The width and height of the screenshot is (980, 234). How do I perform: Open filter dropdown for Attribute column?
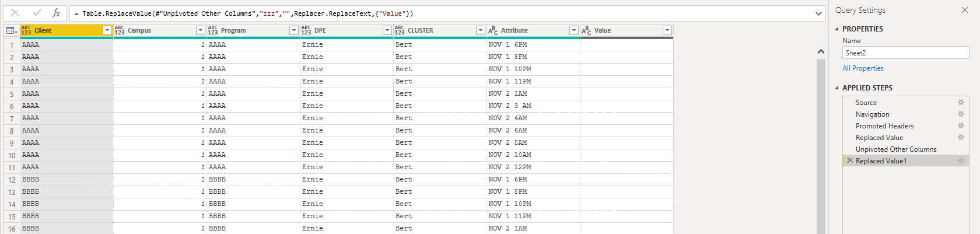(x=574, y=30)
